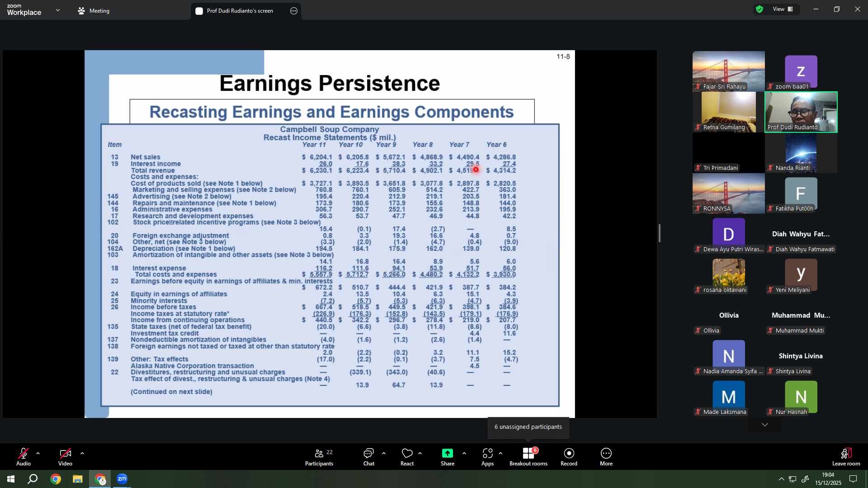
Task: Grab the gallery panel divider handle
Action: click(660, 233)
